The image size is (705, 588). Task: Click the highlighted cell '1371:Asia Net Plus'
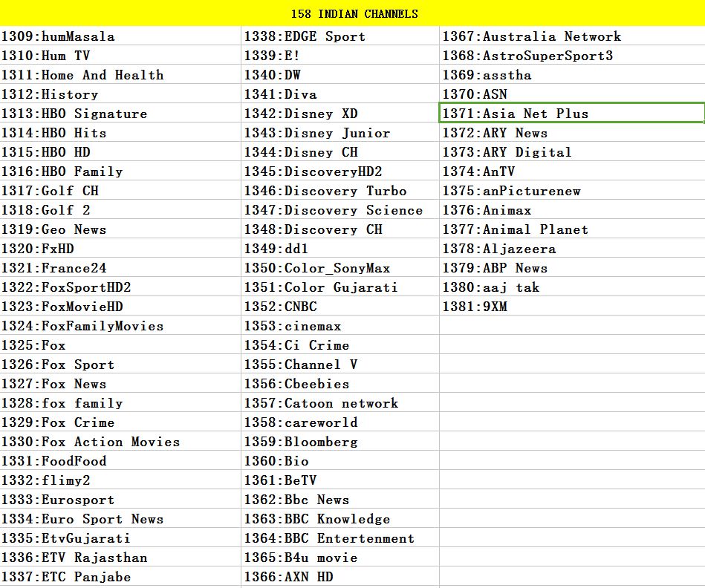(572, 113)
